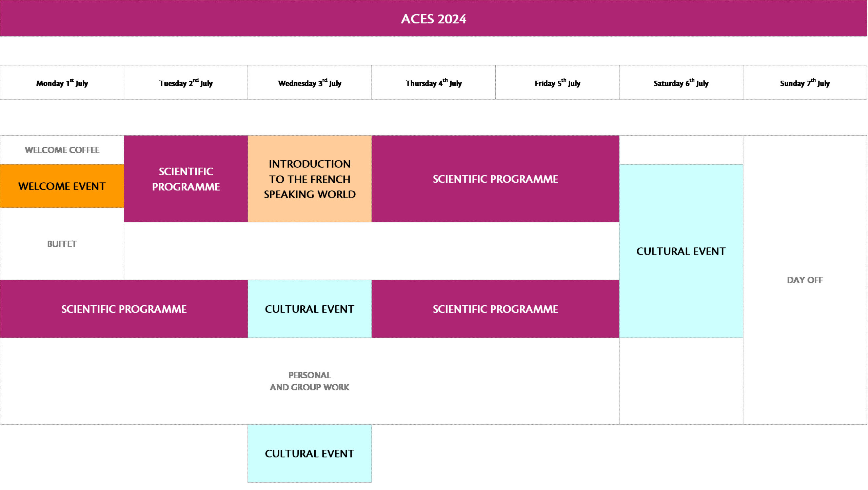Click Monday-Tuesday afternoon Scientific Programme block

[124, 309]
